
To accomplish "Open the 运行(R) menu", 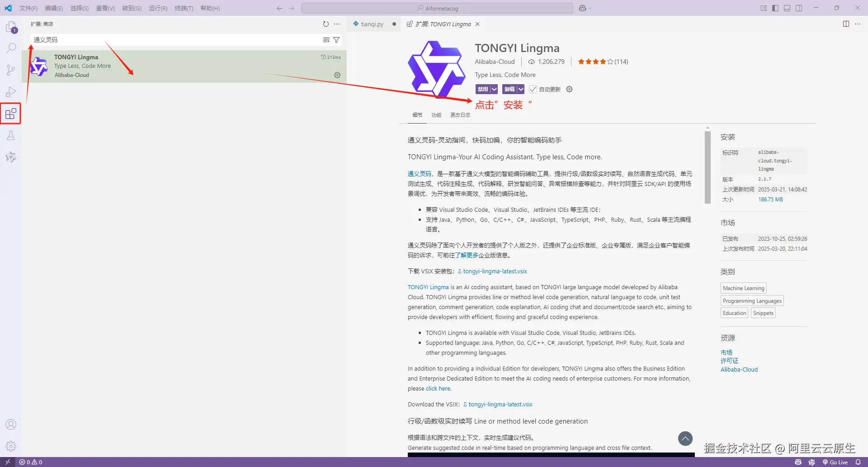I will pyautogui.click(x=158, y=8).
